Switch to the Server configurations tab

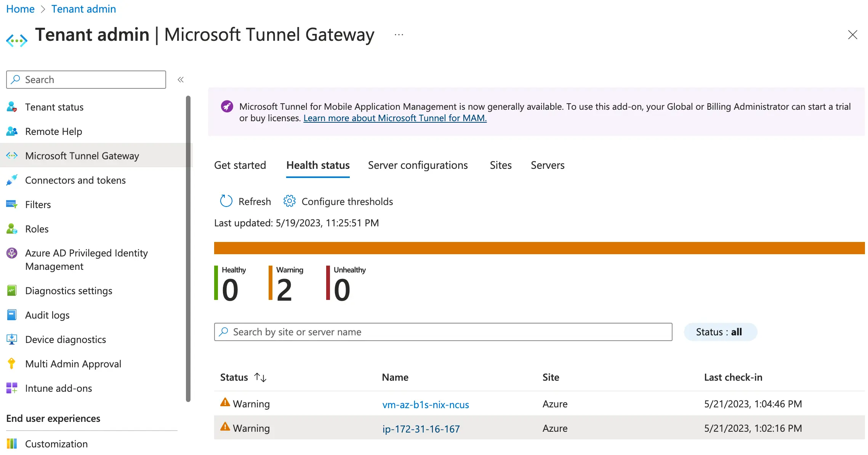418,165
